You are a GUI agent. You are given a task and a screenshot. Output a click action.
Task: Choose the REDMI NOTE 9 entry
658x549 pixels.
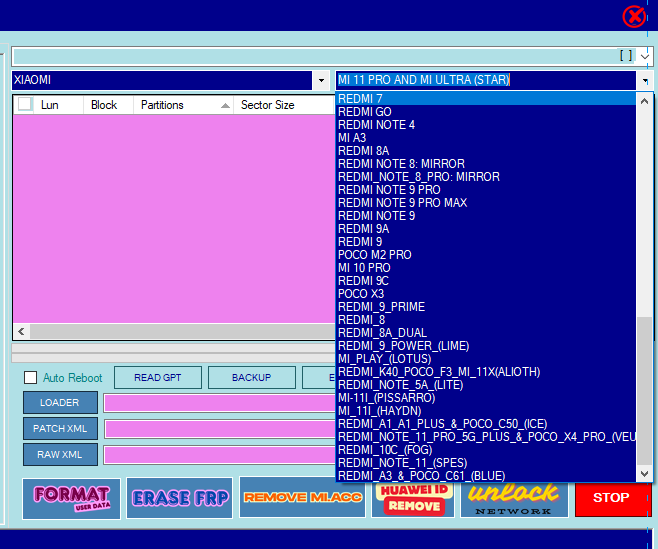[x=486, y=216]
